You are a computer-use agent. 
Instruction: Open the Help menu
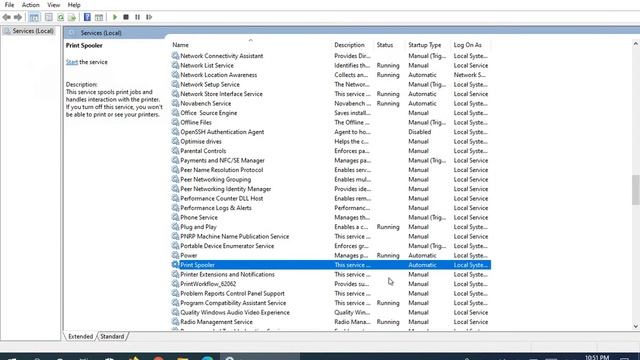tap(74, 5)
